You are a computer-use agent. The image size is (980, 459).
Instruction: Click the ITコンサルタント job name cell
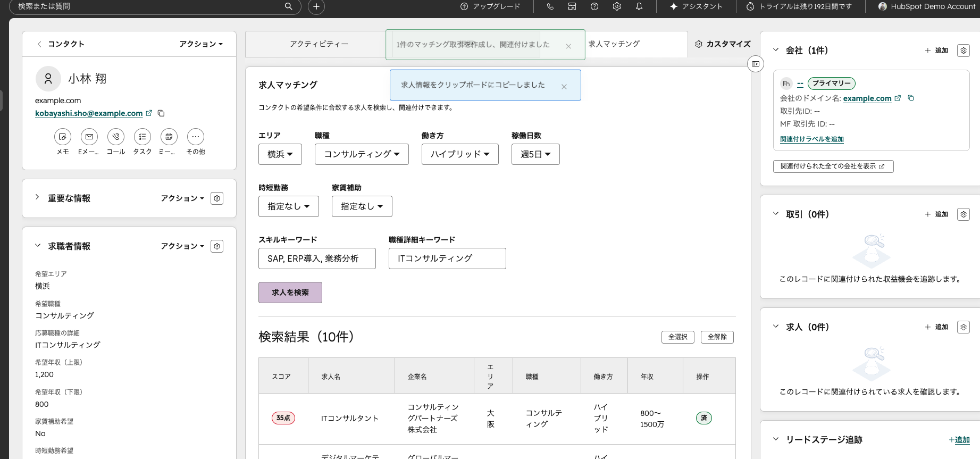[350, 419]
